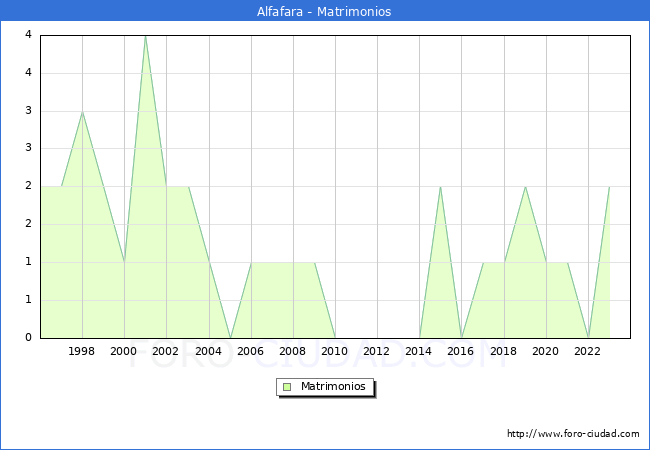Select the 2022 x-axis year label
The image size is (650, 450).
point(587,351)
